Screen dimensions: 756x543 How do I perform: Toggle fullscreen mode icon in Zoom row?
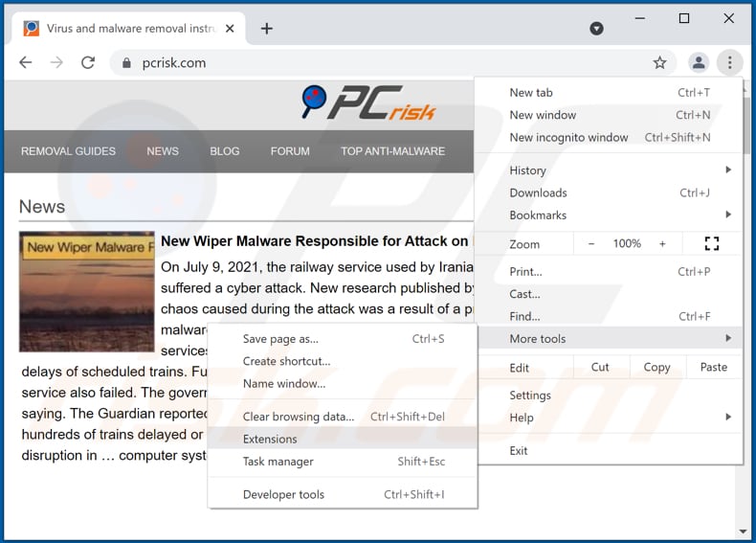click(711, 243)
